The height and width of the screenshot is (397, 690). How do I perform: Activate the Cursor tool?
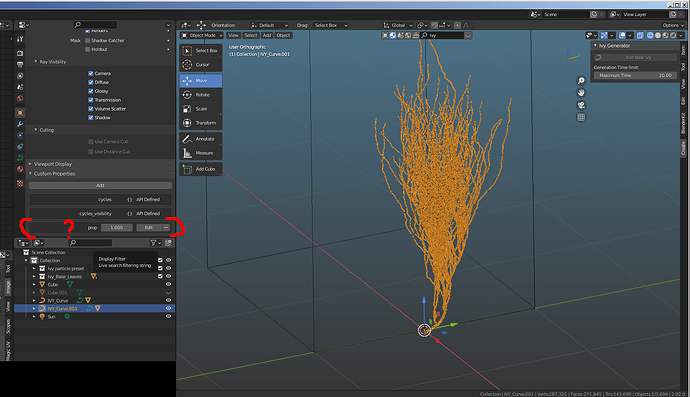(x=201, y=65)
